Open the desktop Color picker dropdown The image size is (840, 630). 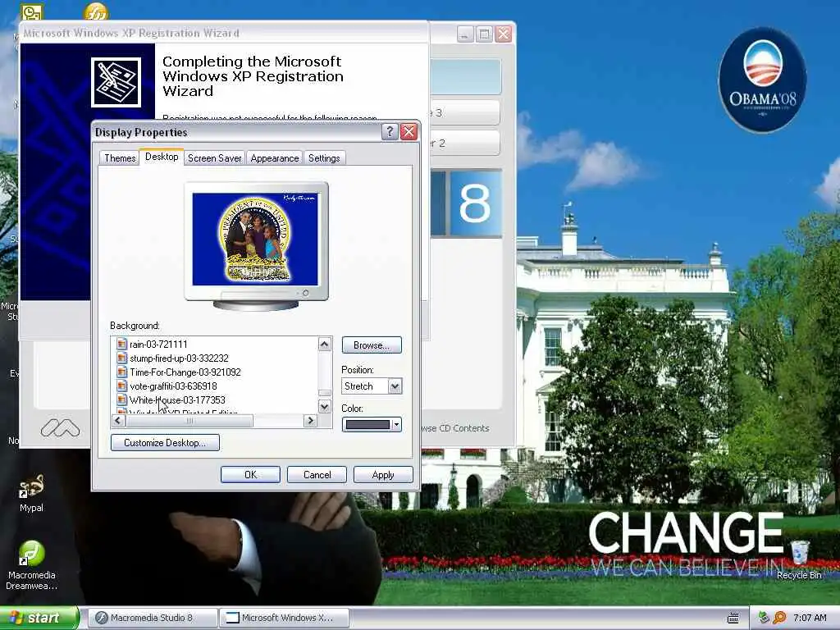(396, 424)
